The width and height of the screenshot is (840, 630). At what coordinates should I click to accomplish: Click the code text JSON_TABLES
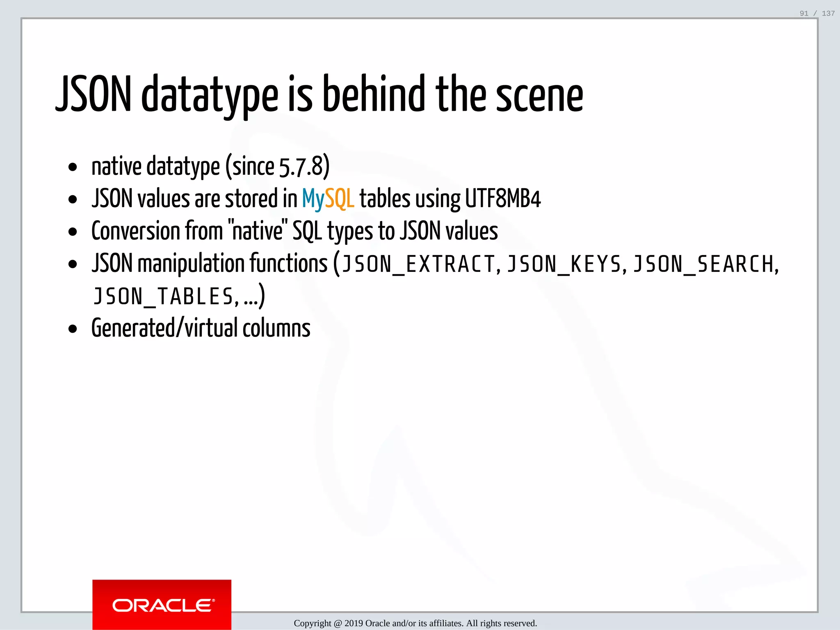tap(163, 296)
